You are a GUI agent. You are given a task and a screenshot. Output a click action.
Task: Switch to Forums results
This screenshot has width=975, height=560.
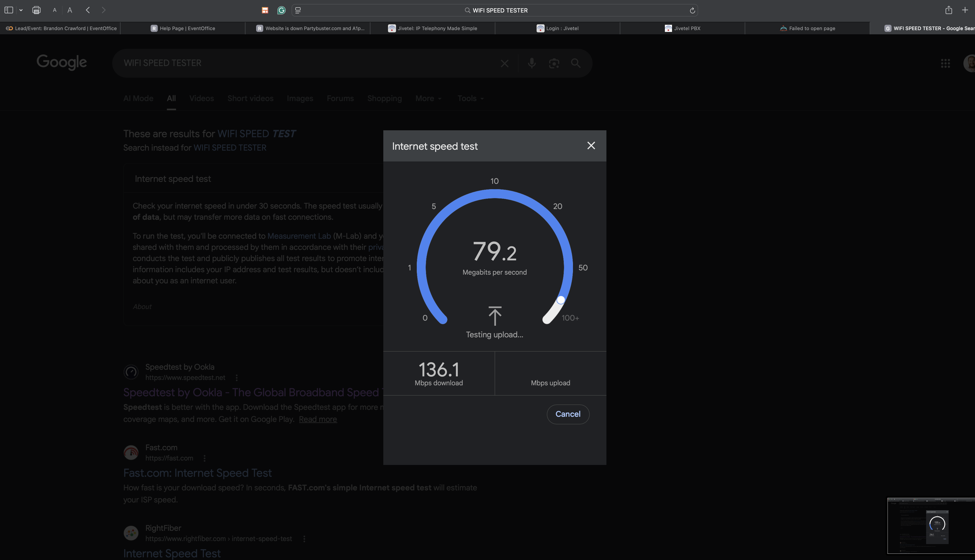(340, 98)
